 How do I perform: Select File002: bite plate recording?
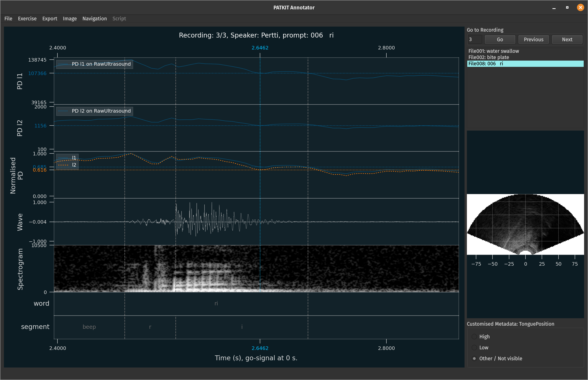coord(488,57)
